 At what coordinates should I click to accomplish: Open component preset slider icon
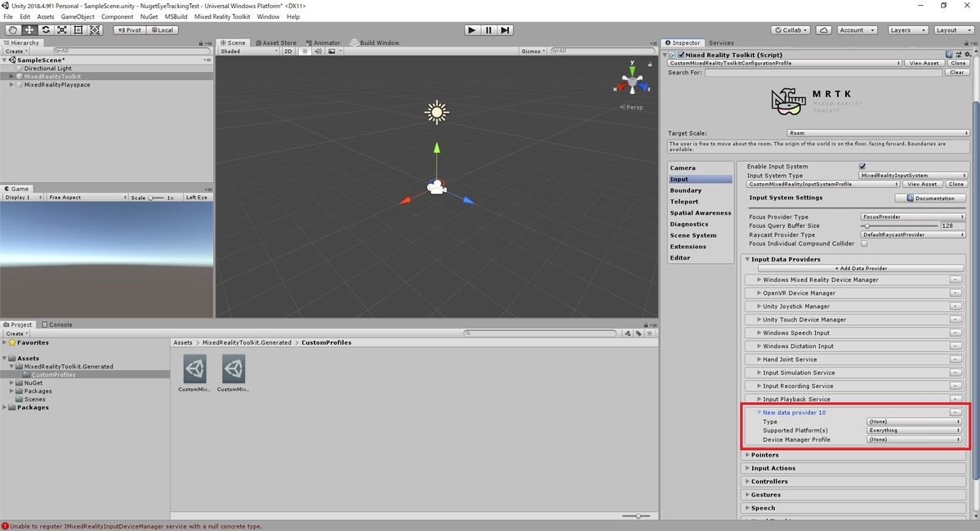pos(960,55)
